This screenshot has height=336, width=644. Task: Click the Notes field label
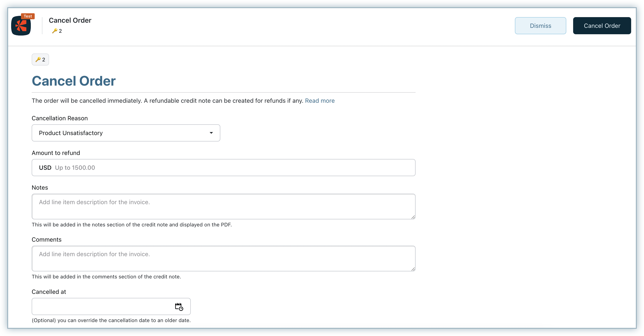40,188
